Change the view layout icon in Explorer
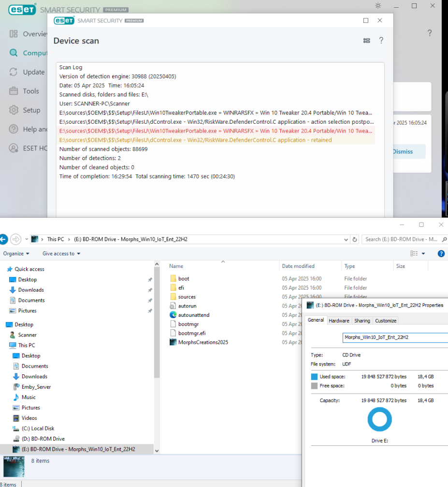 coord(414,253)
